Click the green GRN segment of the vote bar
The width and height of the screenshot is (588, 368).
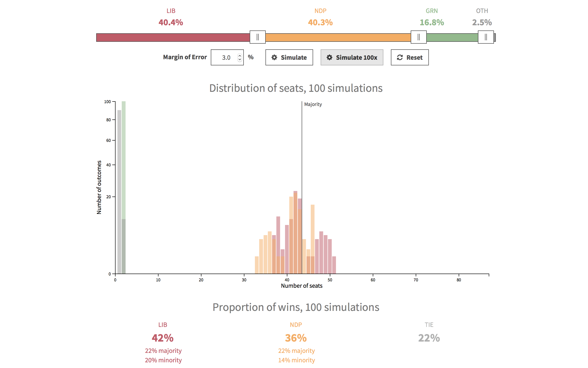[452, 38]
